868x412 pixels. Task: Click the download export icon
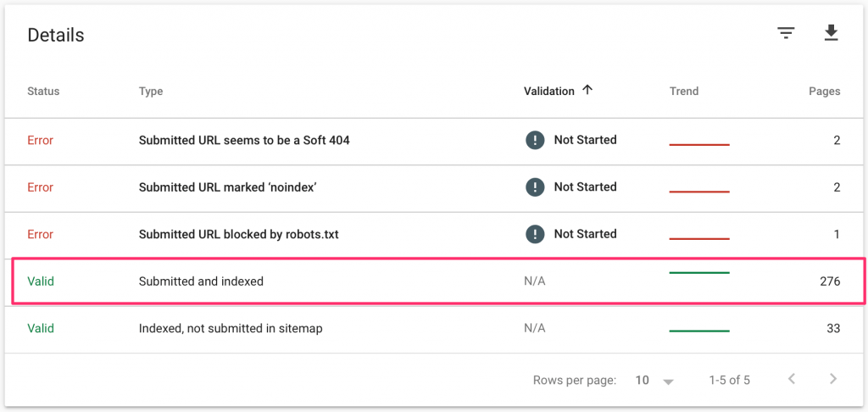click(x=831, y=33)
